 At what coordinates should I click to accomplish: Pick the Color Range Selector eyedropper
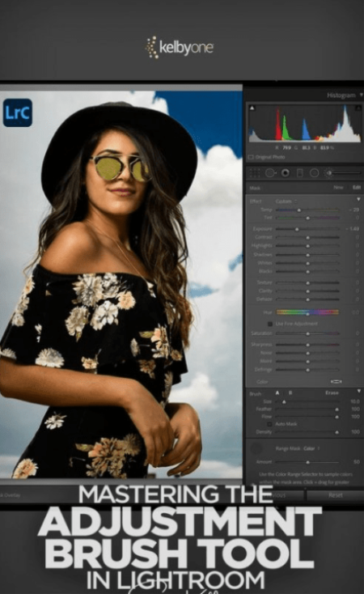pyautogui.click(x=256, y=449)
